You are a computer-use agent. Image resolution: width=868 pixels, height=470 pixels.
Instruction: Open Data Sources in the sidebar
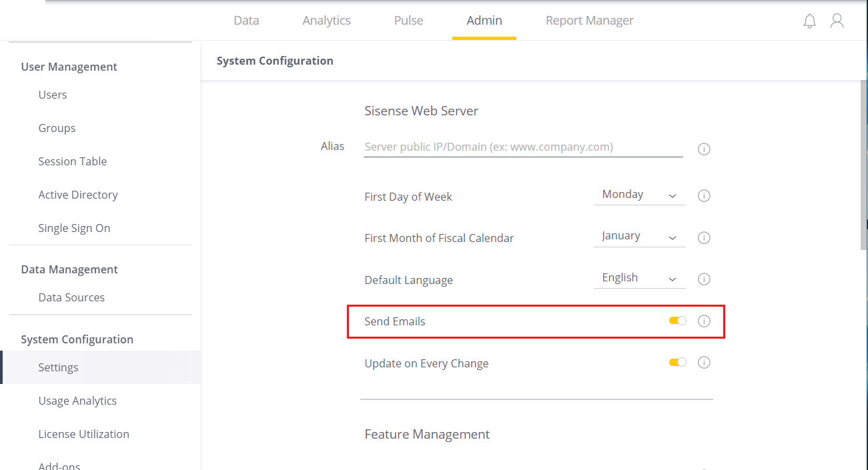[x=71, y=297]
